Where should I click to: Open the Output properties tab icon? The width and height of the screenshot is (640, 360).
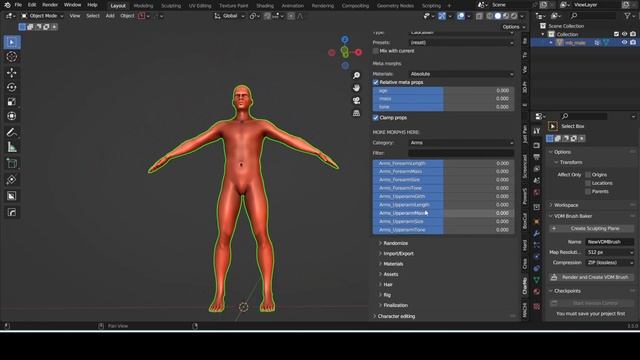click(537, 157)
